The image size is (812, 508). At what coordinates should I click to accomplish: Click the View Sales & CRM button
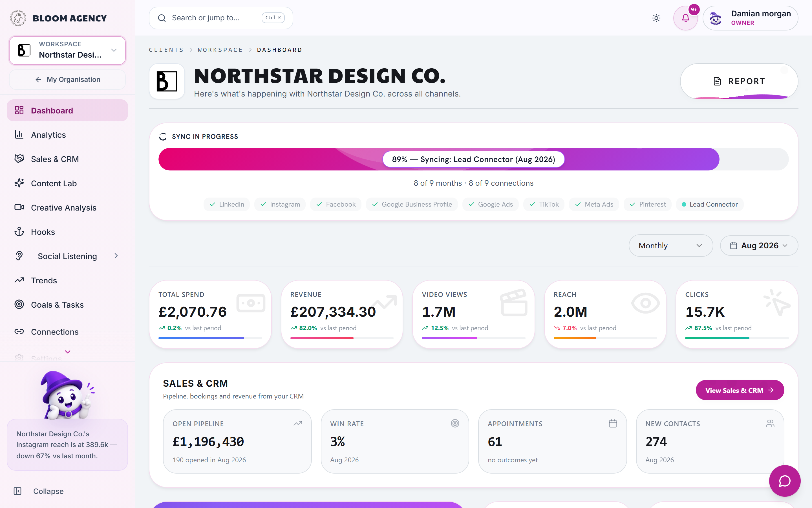740,390
